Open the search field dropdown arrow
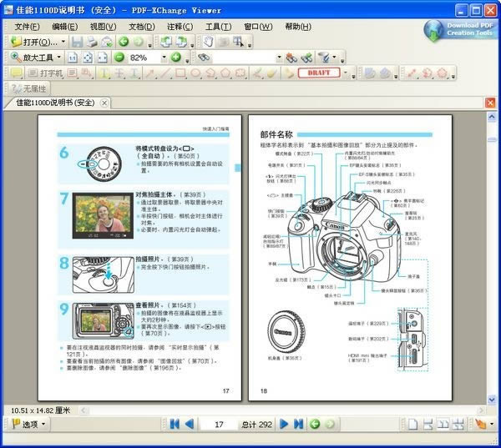The width and height of the screenshot is (501, 448). pos(279,58)
